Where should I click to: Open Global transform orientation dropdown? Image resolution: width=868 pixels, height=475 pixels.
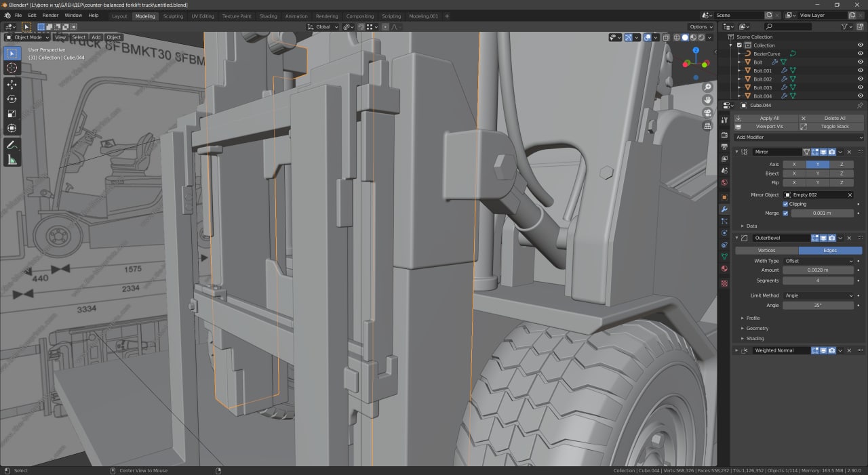(x=323, y=26)
